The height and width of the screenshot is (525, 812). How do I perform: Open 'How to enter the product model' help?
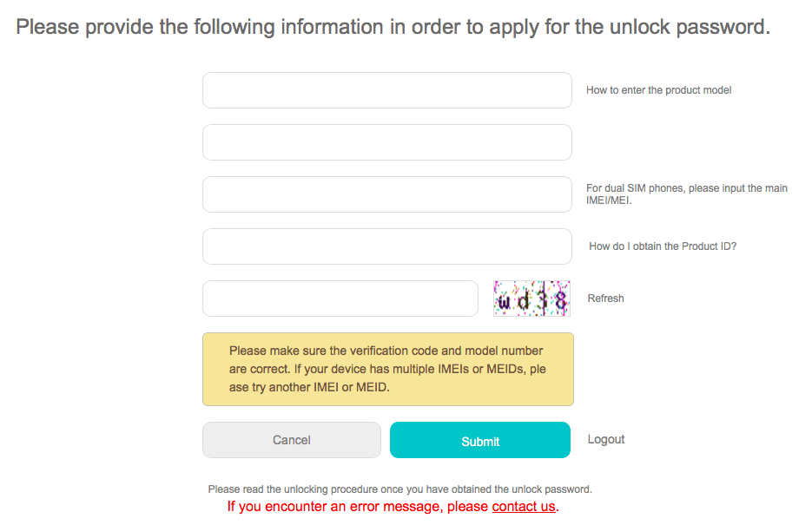click(x=658, y=90)
